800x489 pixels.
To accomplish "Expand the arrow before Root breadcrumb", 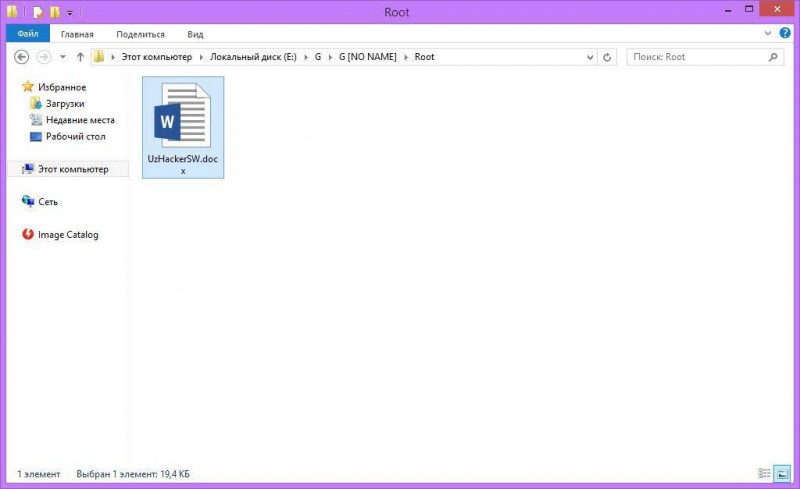I will (406, 57).
